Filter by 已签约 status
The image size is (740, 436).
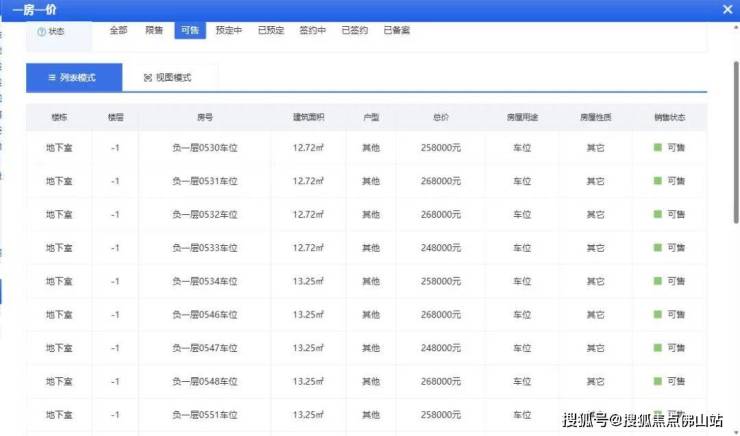354,31
